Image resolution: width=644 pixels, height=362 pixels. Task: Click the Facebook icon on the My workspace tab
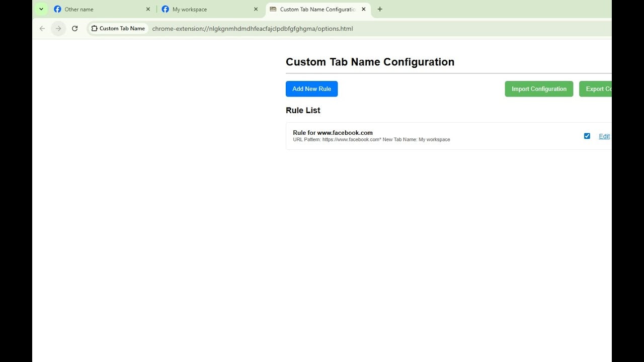(165, 9)
